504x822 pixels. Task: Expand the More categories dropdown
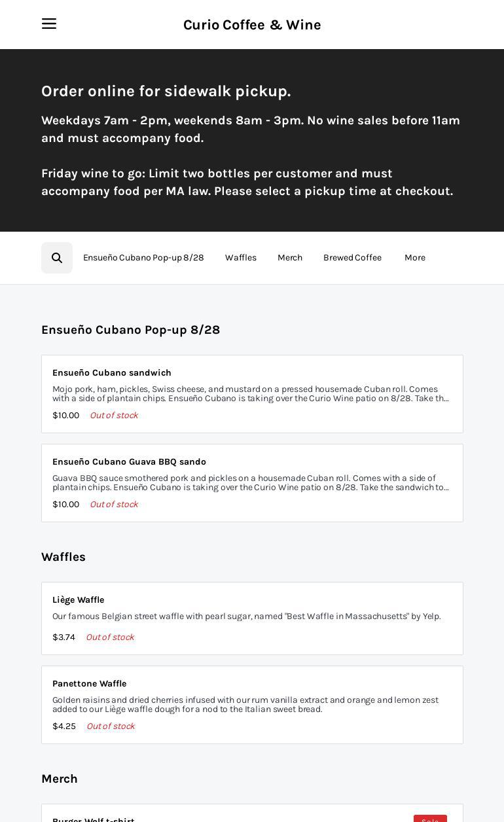(x=415, y=258)
